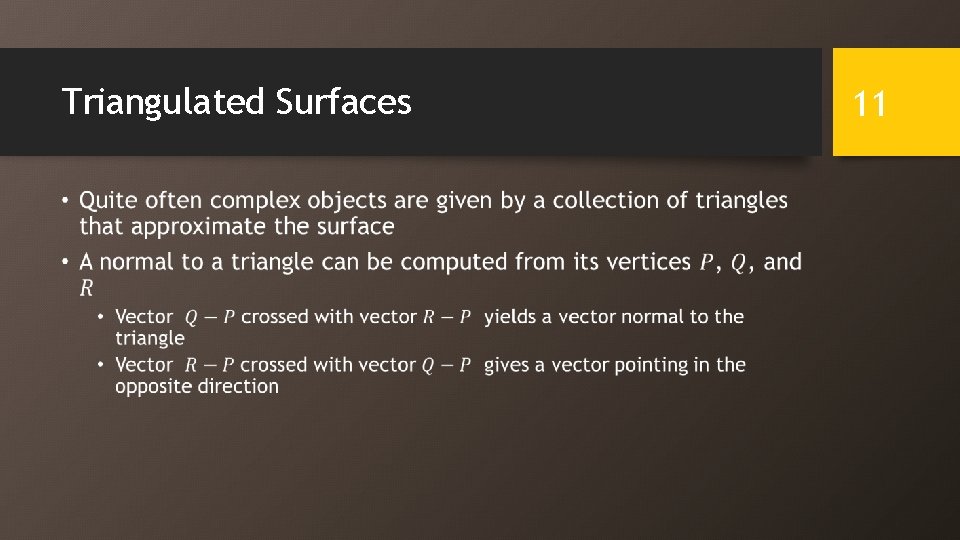Click 'R − P' at start of second sub-bullet
The width and height of the screenshot is (960, 540).
point(209,366)
